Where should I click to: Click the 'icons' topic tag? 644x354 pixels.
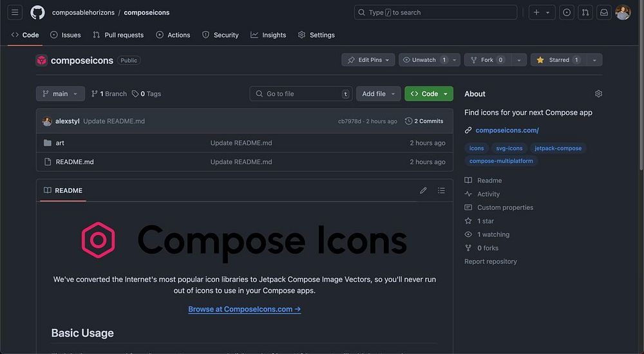477,148
